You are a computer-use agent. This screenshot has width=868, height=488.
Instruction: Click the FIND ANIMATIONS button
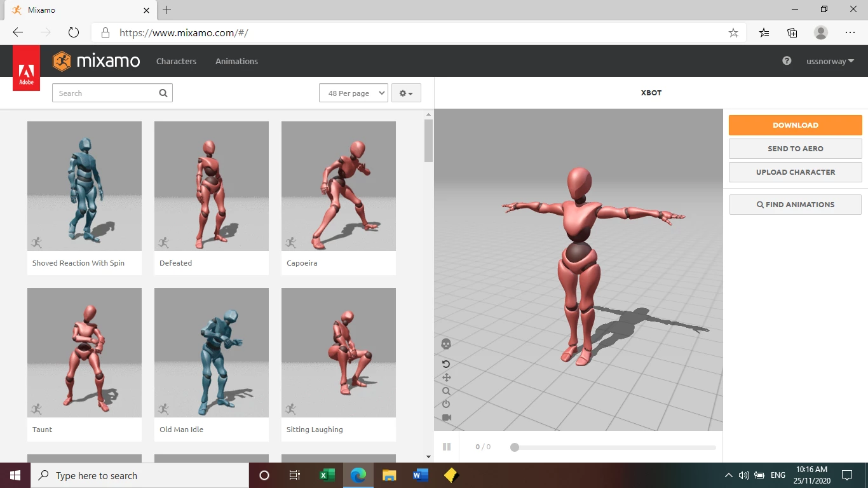coord(795,205)
